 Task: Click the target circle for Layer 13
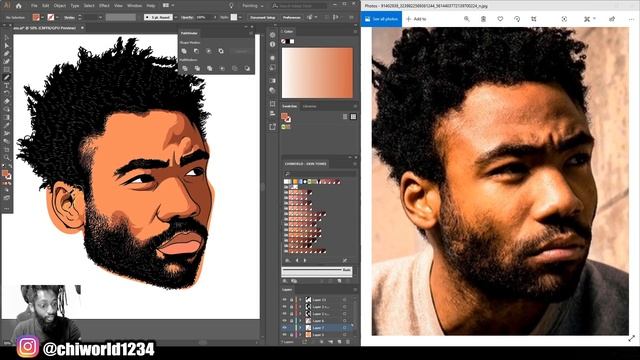click(344, 300)
